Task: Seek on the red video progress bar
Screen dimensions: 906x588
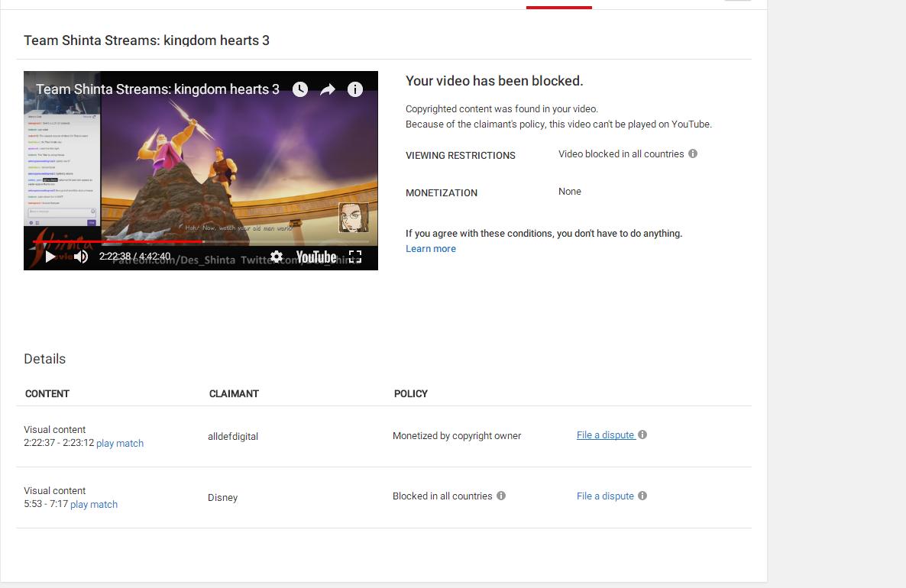Action: pyautogui.click(x=200, y=241)
